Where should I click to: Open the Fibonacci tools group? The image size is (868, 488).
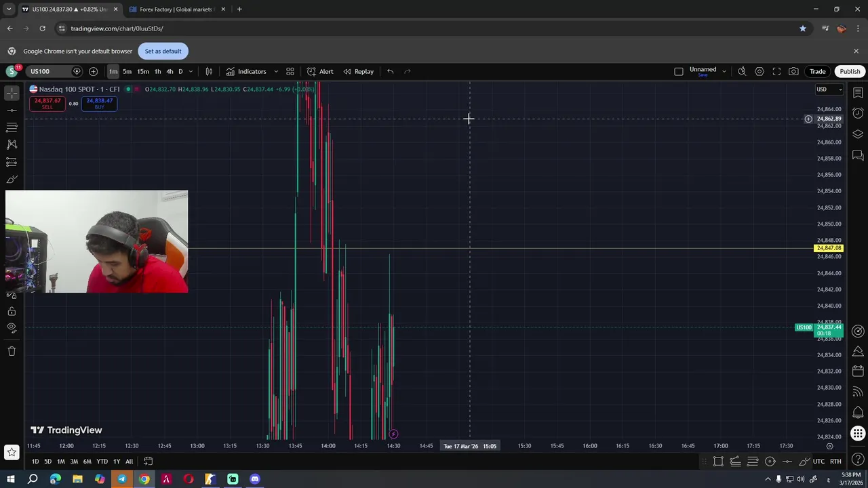point(12,127)
